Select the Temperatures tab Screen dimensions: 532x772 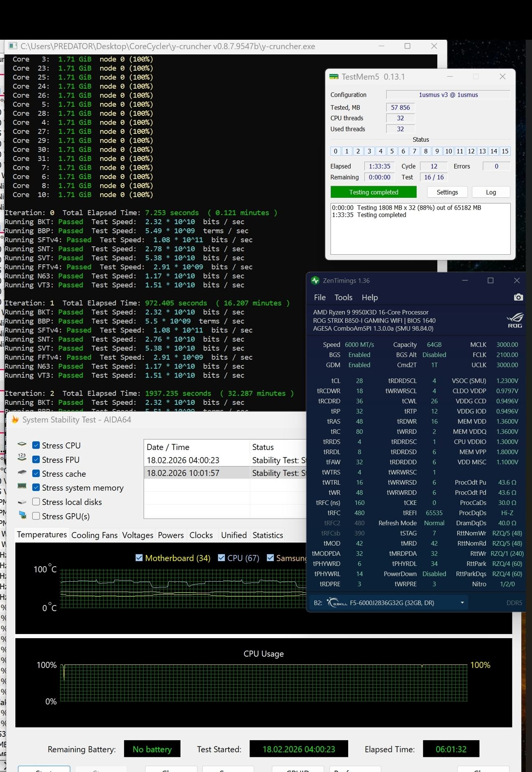42,535
